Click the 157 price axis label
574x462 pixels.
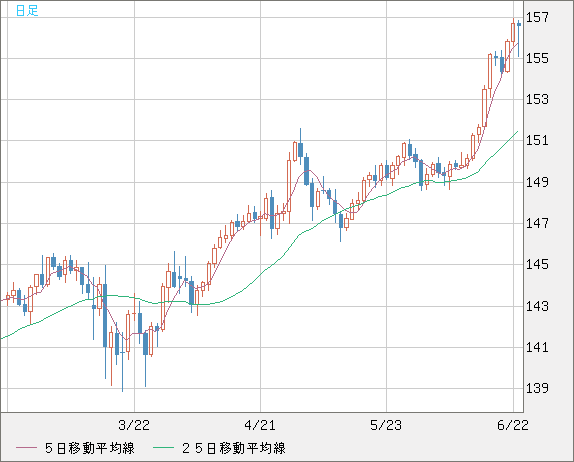tap(537, 17)
